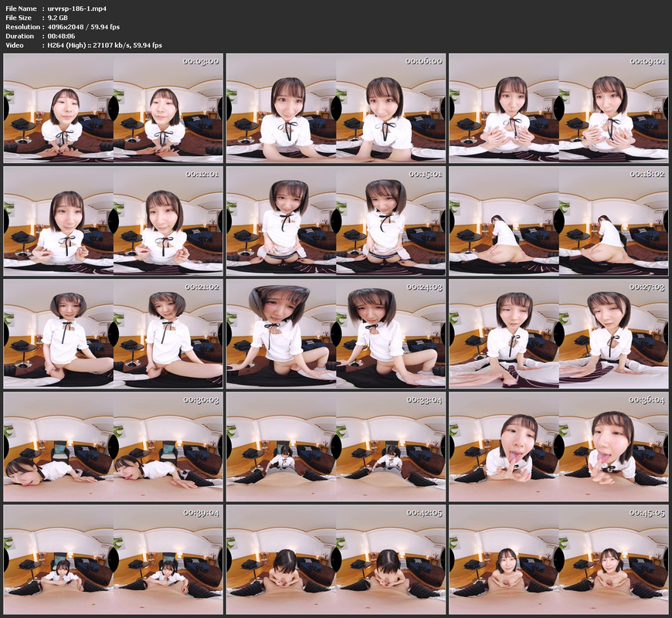Click the frame stamped 00:09:01
This screenshot has height=618, width=672.
[x=559, y=108]
